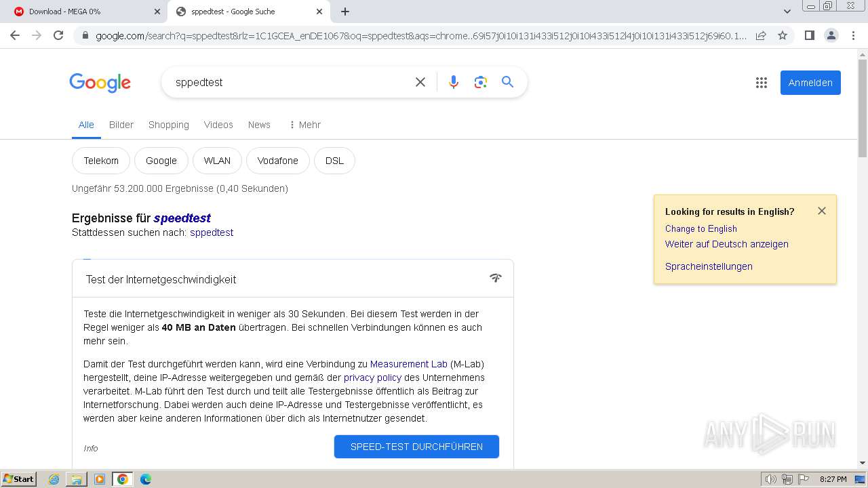Open the Google apps grid
The height and width of the screenshot is (488, 868).
pyautogui.click(x=762, y=83)
